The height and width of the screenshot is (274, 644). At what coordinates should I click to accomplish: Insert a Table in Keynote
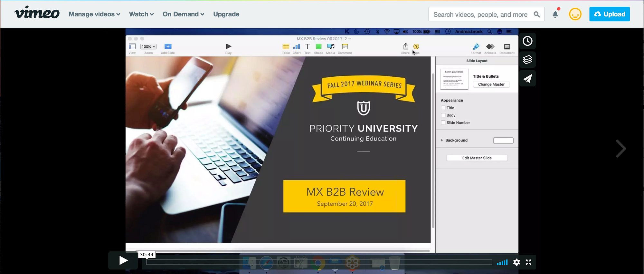click(x=286, y=48)
